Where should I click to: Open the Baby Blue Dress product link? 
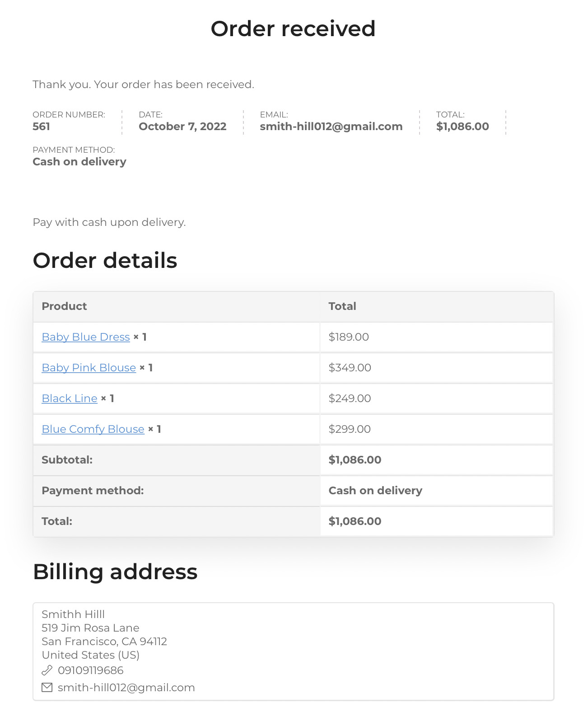(x=86, y=337)
